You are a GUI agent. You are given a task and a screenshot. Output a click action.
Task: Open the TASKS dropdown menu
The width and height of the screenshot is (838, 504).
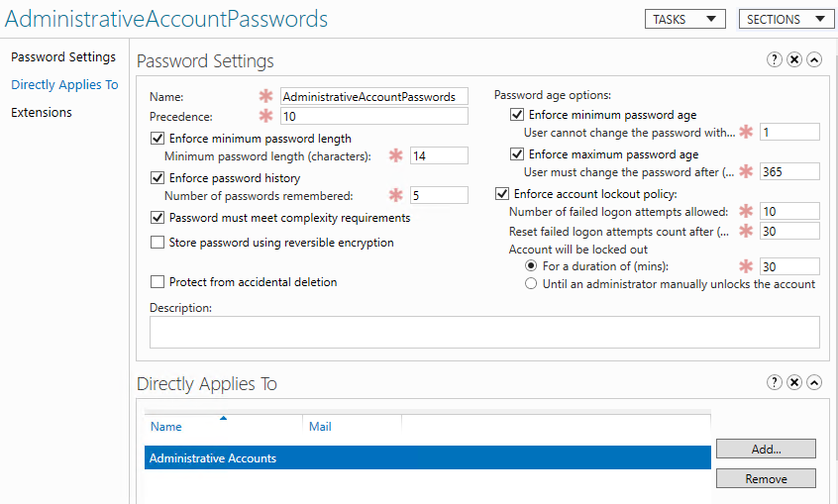click(x=685, y=19)
